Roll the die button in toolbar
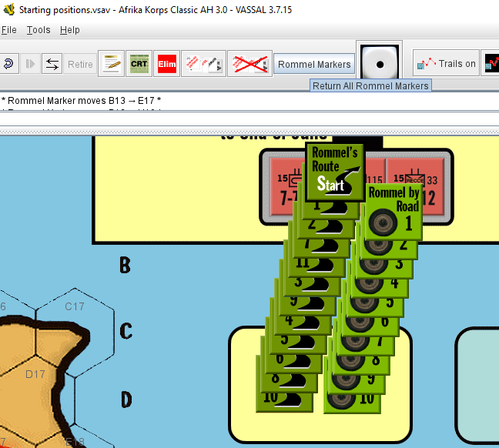Screen dimensions: 499x448 click(379, 62)
